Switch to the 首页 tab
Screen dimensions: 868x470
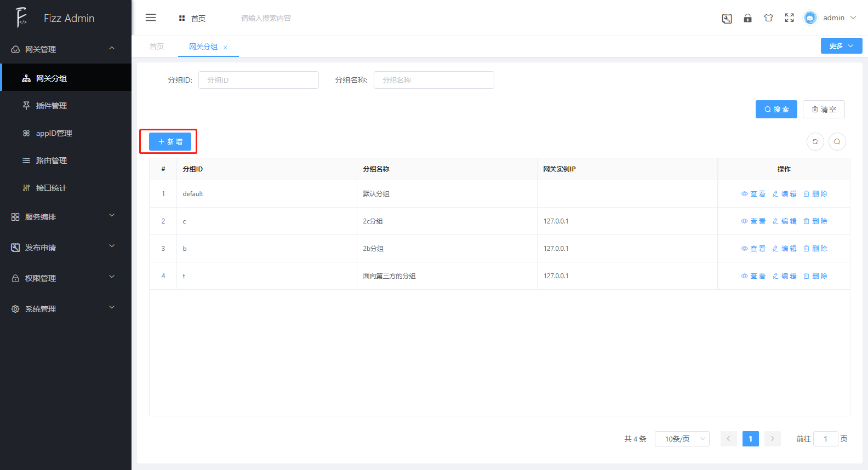point(157,47)
